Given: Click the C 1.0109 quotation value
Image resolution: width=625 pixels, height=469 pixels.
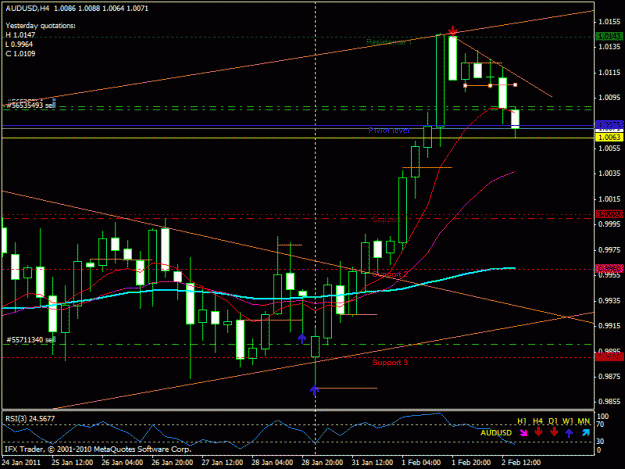Looking at the screenshot, I should (20, 53).
